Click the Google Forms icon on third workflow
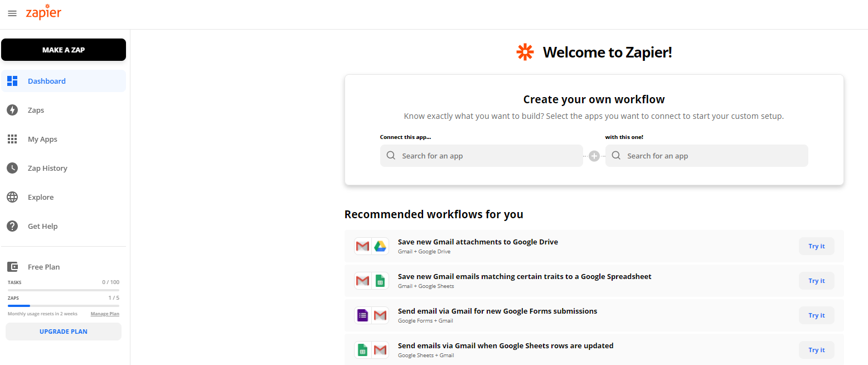Image resolution: width=868 pixels, height=365 pixels. [x=363, y=315]
